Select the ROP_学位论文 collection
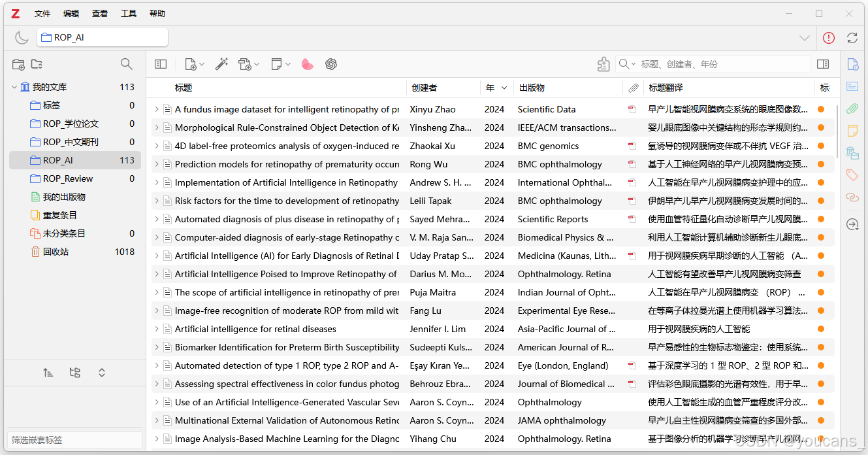 click(x=75, y=124)
